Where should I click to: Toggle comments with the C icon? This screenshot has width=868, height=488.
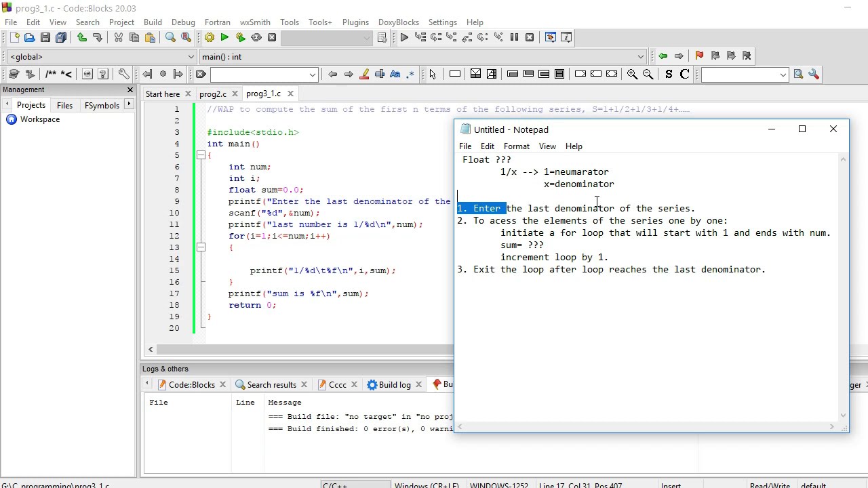684,75
